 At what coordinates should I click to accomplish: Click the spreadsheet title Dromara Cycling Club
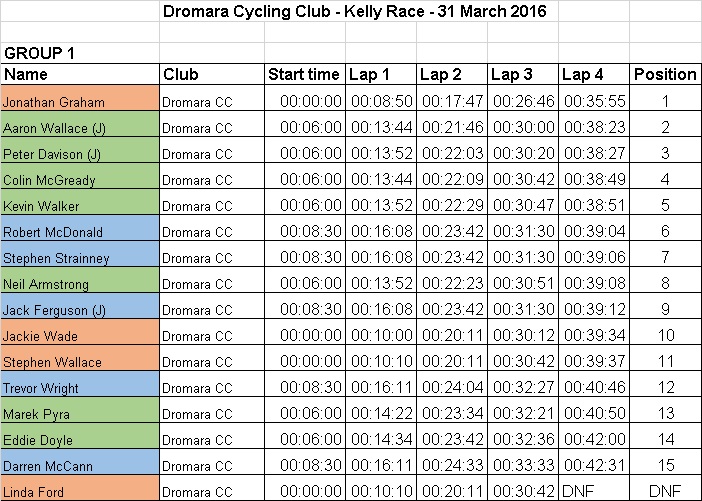(246, 11)
